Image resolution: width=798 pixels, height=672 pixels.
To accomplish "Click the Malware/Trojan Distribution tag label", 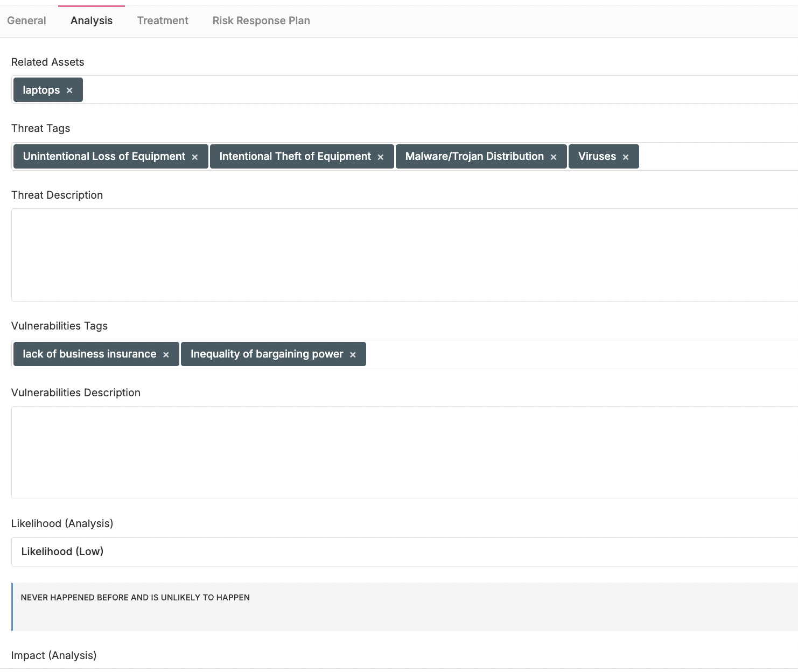I will pyautogui.click(x=474, y=157).
